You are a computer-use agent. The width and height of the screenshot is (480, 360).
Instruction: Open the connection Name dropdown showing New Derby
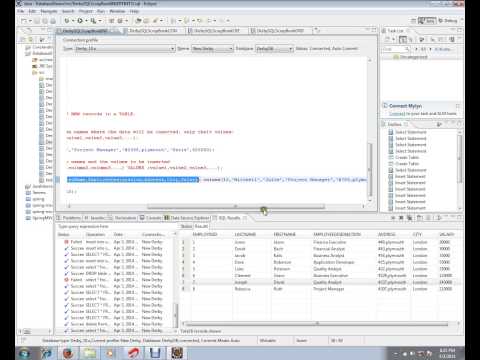(212, 49)
